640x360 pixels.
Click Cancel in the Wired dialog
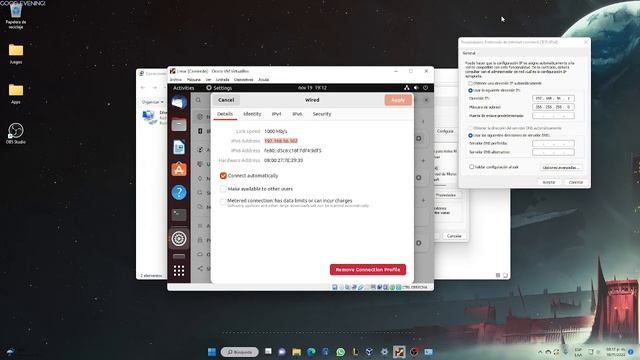[x=226, y=100]
